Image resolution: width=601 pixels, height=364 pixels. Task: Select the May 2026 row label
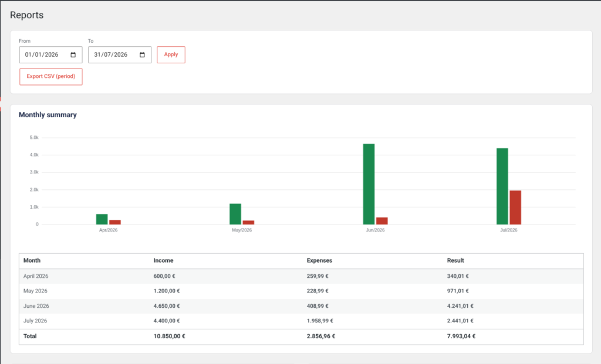click(35, 291)
